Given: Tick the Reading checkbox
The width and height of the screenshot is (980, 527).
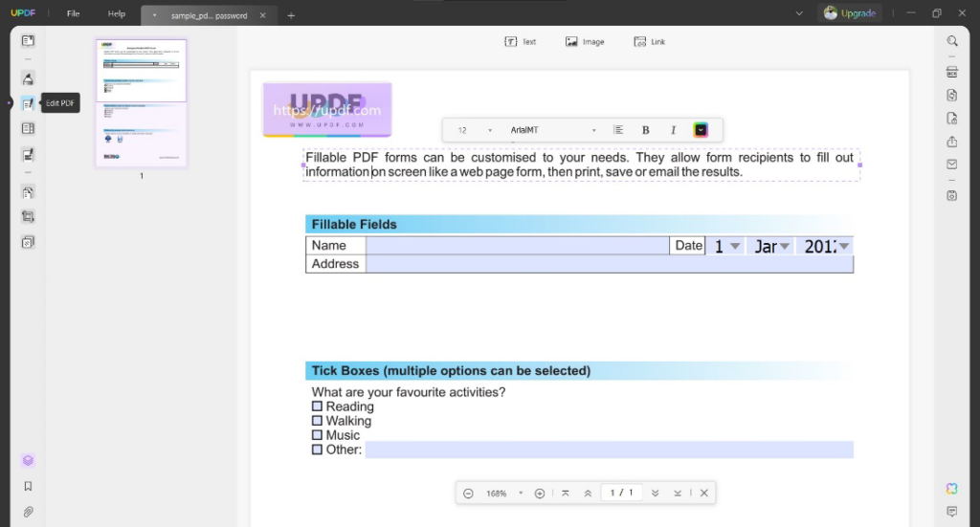Looking at the screenshot, I should [317, 406].
